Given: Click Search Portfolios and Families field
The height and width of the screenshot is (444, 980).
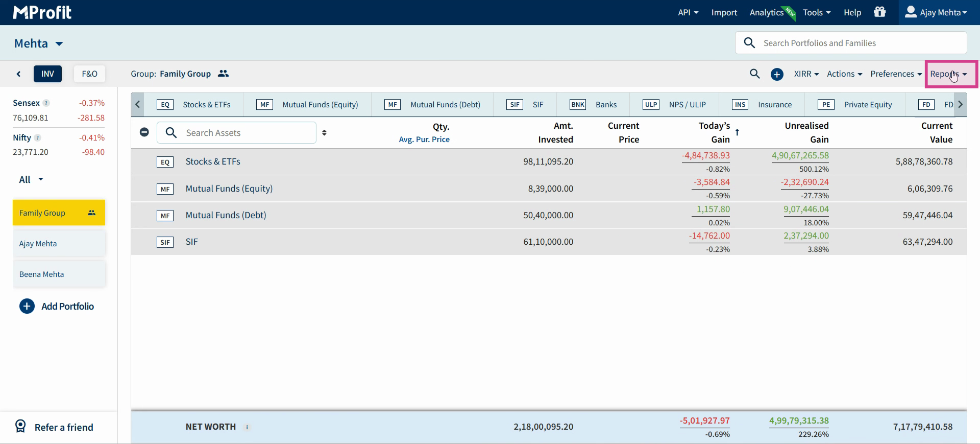Looking at the screenshot, I should 851,43.
